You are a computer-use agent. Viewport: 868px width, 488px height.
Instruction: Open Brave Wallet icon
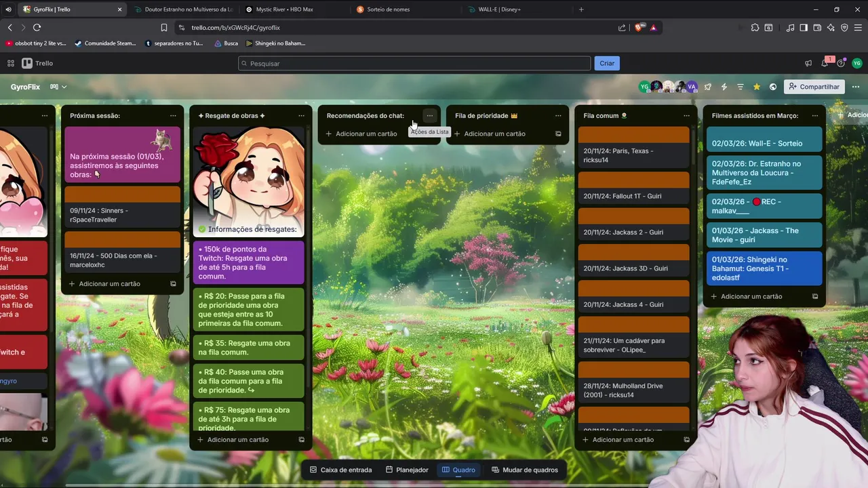click(817, 28)
